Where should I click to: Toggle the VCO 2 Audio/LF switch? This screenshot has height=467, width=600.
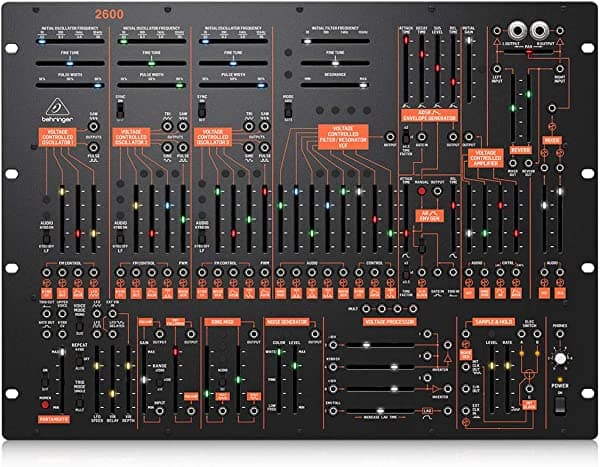click(120, 238)
